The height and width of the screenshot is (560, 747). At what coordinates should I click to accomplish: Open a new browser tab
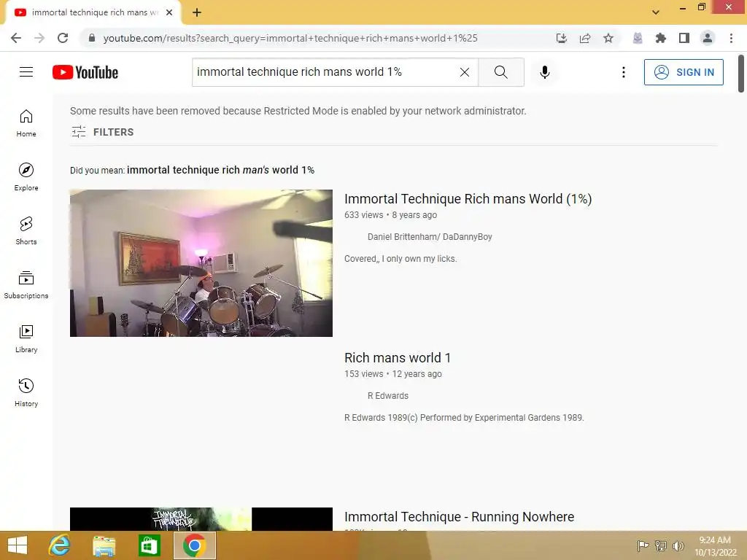[197, 12]
